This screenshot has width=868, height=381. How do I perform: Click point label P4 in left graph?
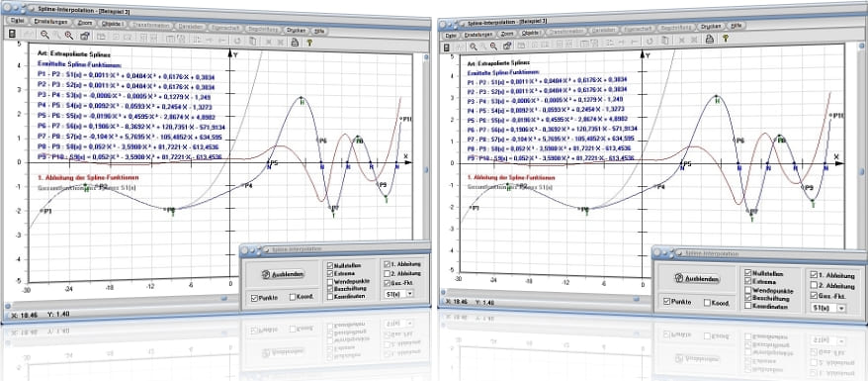pyautogui.click(x=248, y=185)
